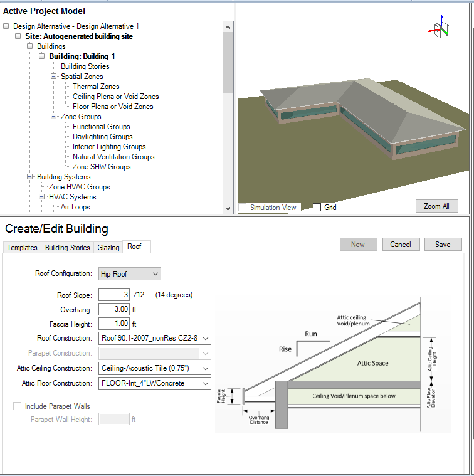Expand the Attic Floor Construction dropdown
474x476 pixels.
point(154,383)
